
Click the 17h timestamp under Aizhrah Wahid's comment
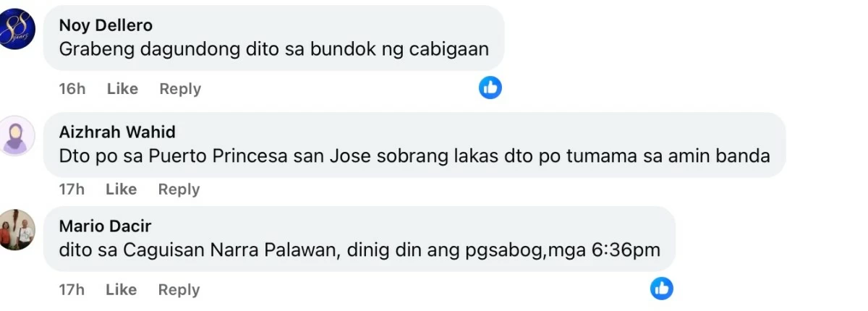point(72,189)
